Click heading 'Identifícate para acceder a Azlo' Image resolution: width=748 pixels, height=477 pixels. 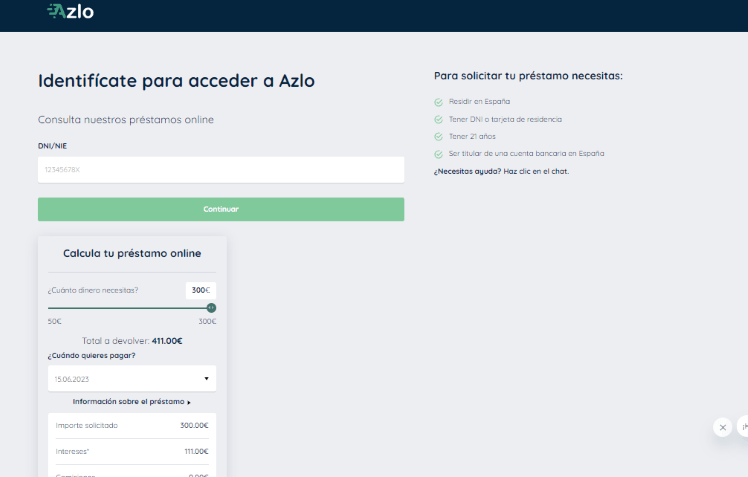pos(177,81)
